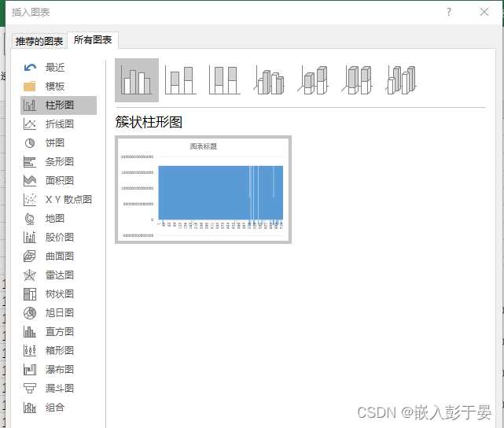Select the clustered column chart subtype icon
Screen dimensions: 504x428
(x=137, y=80)
